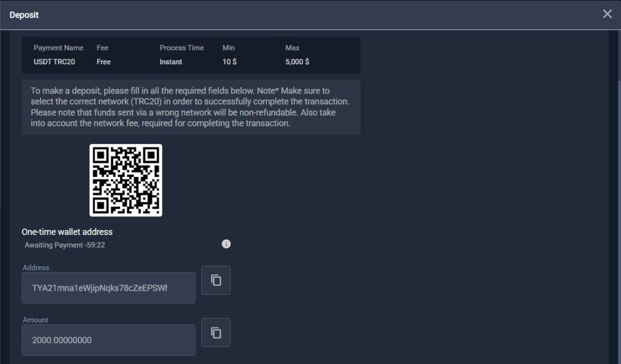Viewport: 621px width, 364px height.
Task: Click the Awaiting Payment countdown timer
Action: 64,245
